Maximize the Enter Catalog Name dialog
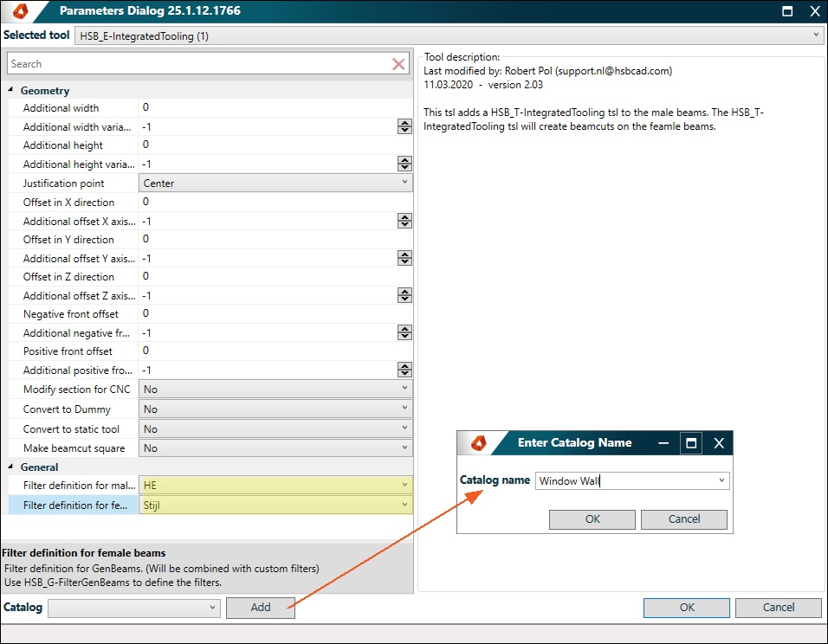828x644 pixels. point(691,443)
